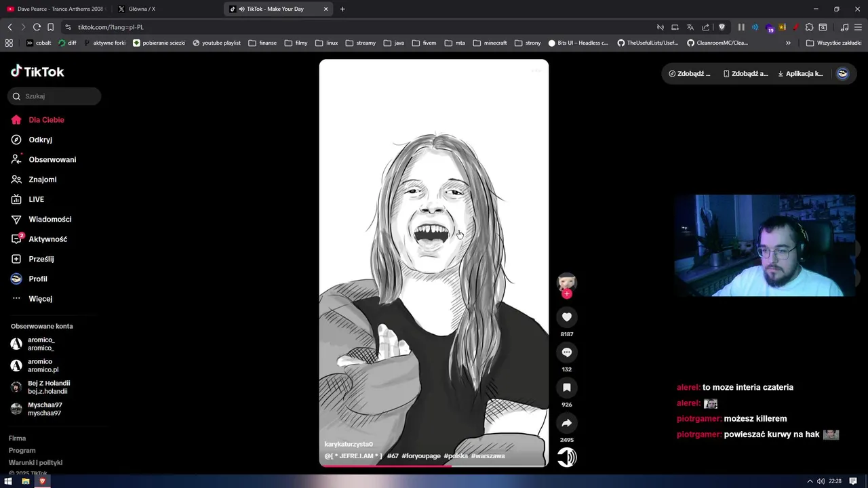This screenshot has height=488, width=868.
Task: Open a new browser tab
Action: click(x=342, y=9)
